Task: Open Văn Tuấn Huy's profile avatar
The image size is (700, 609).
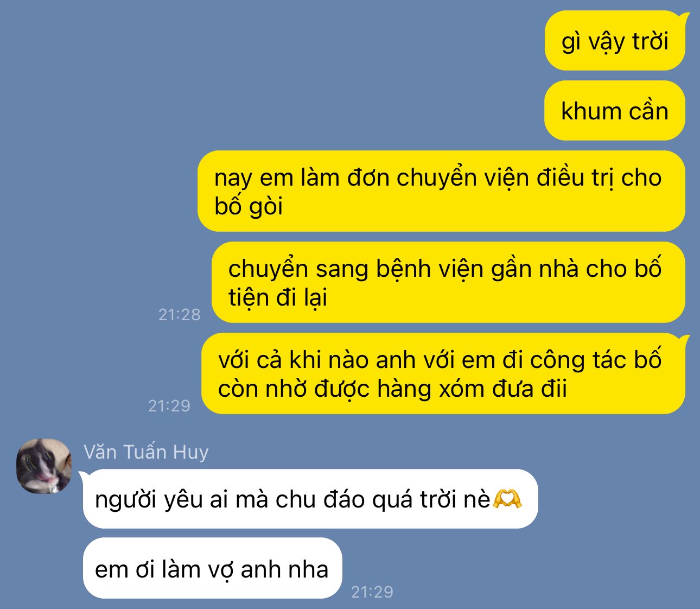Action: click(44, 466)
